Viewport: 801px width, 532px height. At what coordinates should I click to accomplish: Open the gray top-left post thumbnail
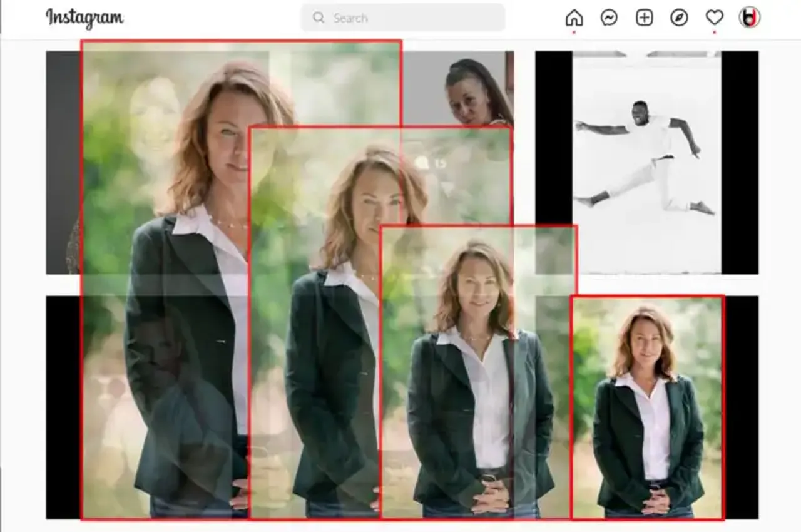tap(63, 163)
